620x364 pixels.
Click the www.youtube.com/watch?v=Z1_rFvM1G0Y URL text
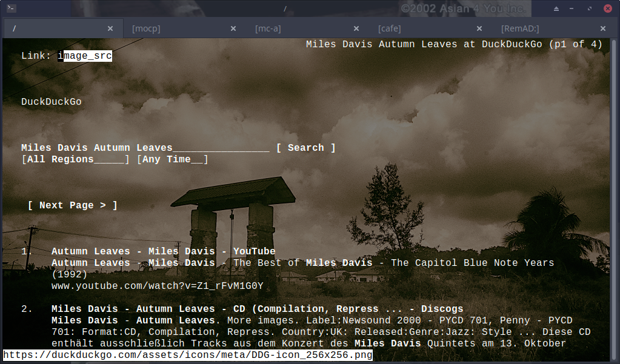tap(158, 286)
